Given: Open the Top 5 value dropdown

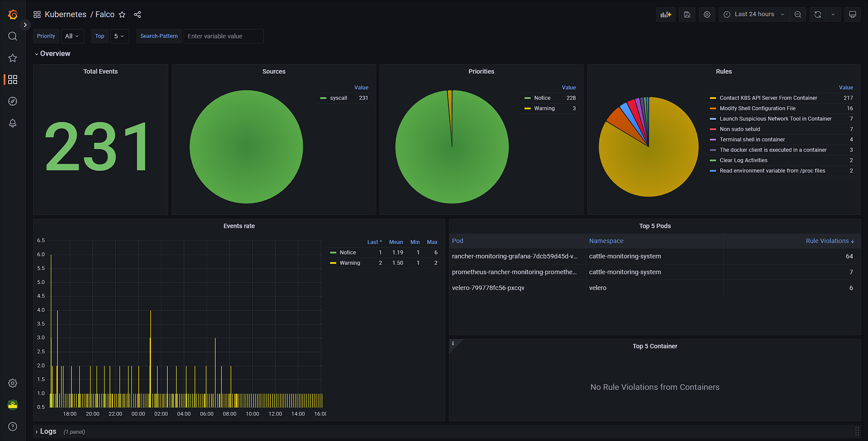Looking at the screenshot, I should (x=119, y=36).
